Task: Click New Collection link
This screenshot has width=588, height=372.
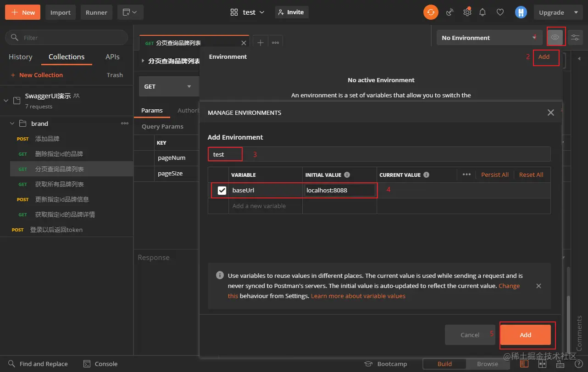Action: pos(37,75)
